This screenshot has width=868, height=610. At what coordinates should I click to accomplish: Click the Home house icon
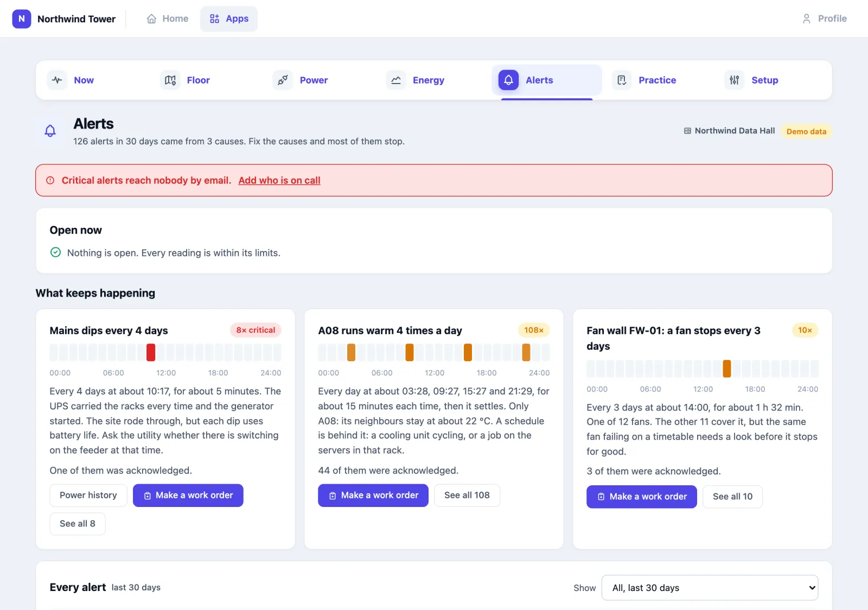coord(151,19)
